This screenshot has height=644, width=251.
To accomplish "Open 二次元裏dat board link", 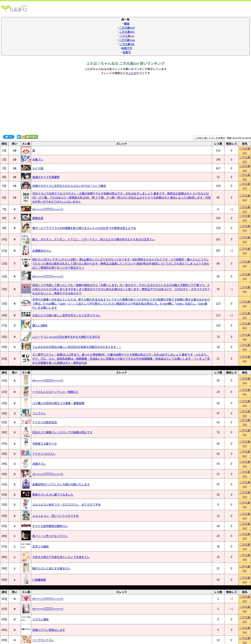I will tap(127, 44).
